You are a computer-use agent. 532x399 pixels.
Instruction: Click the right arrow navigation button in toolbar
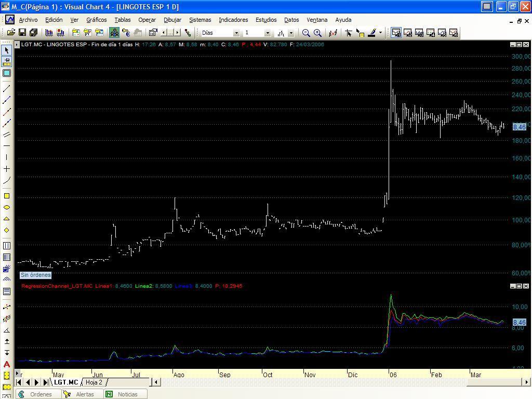(x=178, y=33)
